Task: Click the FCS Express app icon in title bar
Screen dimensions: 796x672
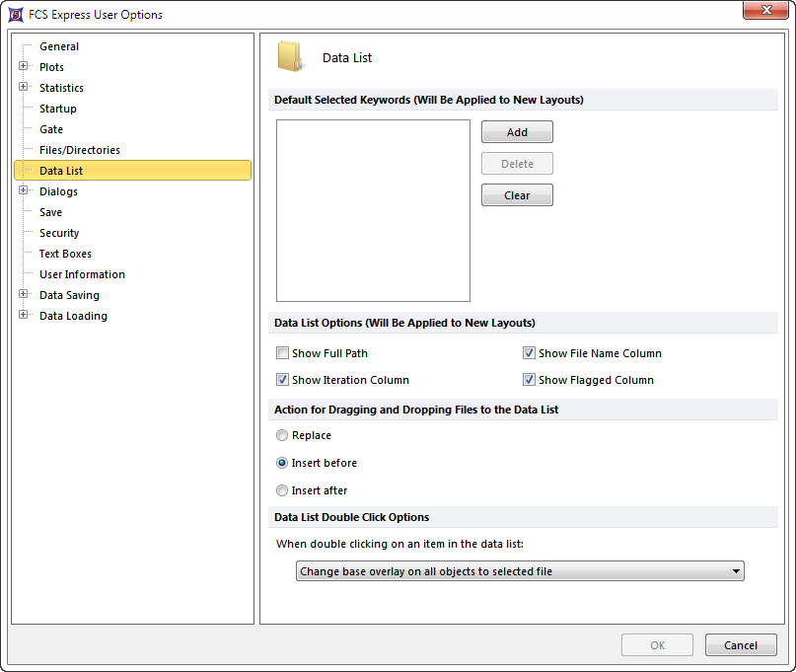Action: click(16, 15)
